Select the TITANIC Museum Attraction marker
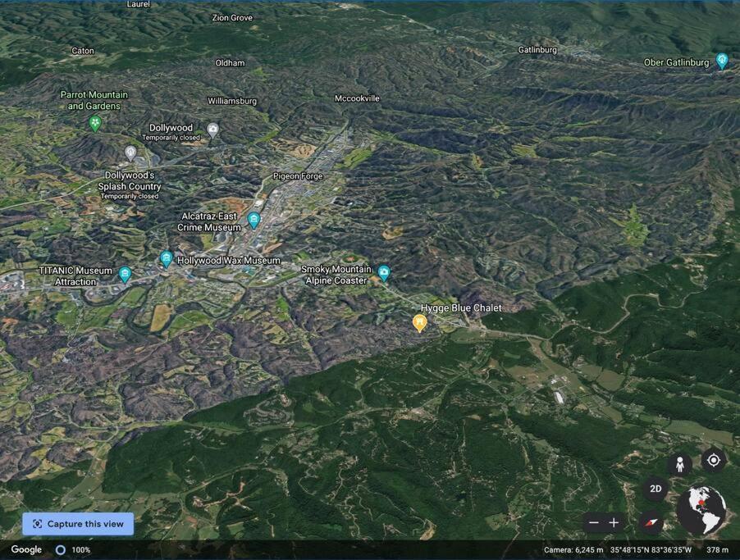The width and height of the screenshot is (740, 560). [125, 275]
